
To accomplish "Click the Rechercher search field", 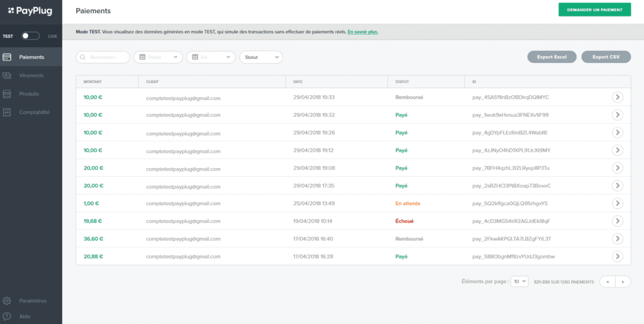I will 103,57.
